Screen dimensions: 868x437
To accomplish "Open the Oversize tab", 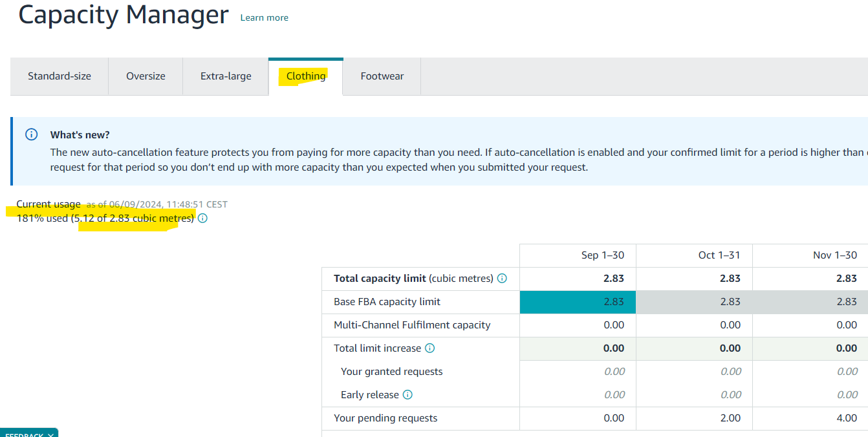I will click(146, 76).
